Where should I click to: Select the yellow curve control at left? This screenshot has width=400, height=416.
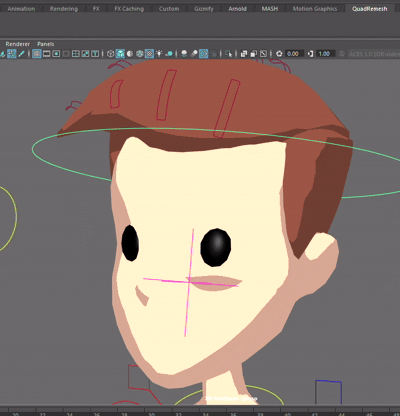[x=15, y=217]
